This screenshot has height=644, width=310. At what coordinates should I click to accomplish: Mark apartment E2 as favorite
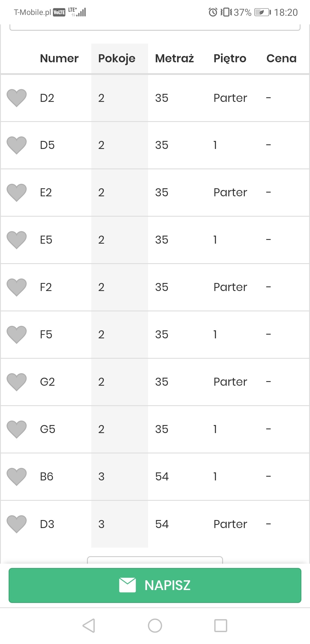point(17,192)
